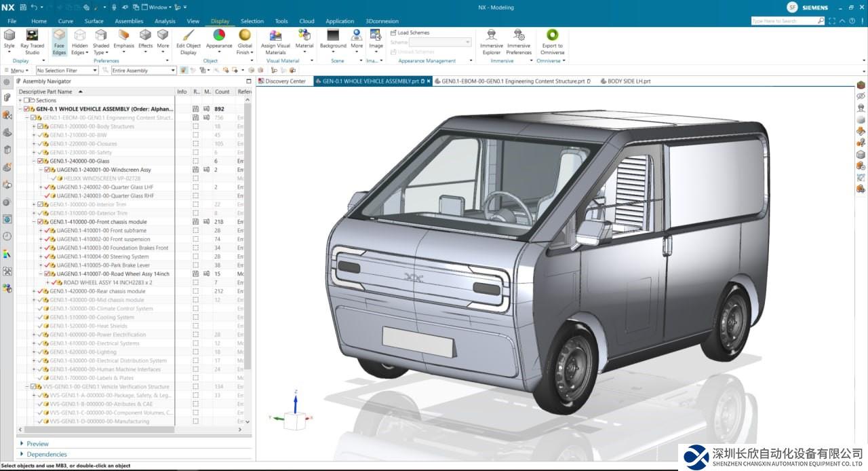This screenshot has height=471, width=868.
Task: Toggle the Load Schemes checkbox
Action: (x=393, y=33)
